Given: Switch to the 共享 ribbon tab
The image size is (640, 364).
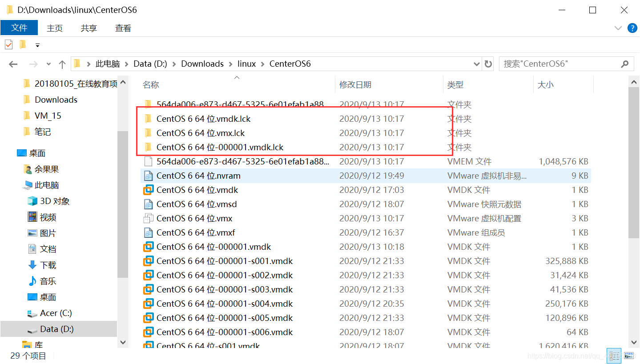Looking at the screenshot, I should tap(89, 28).
